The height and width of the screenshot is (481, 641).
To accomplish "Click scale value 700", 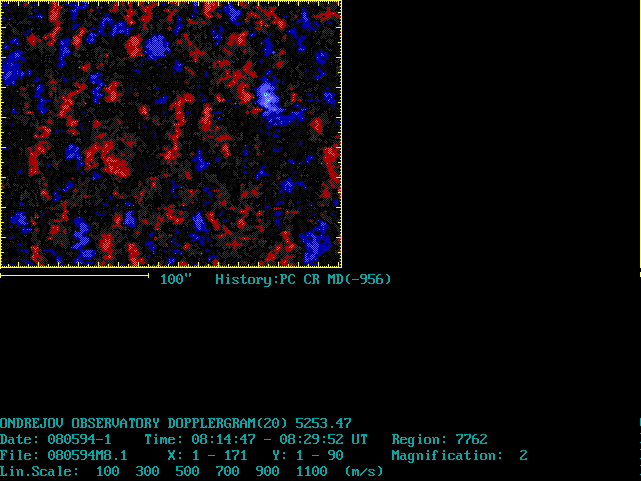I will coord(228,471).
